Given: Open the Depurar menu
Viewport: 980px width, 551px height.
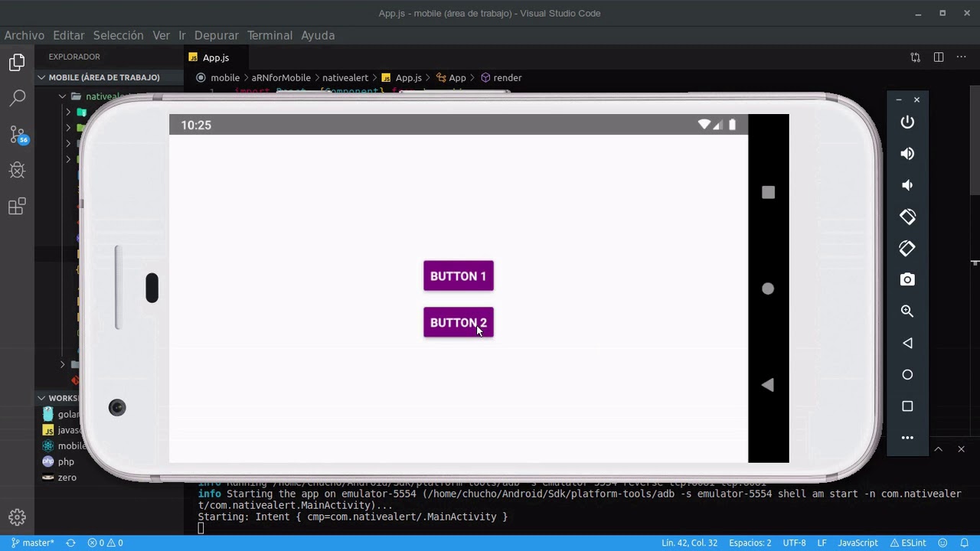Looking at the screenshot, I should pos(217,35).
